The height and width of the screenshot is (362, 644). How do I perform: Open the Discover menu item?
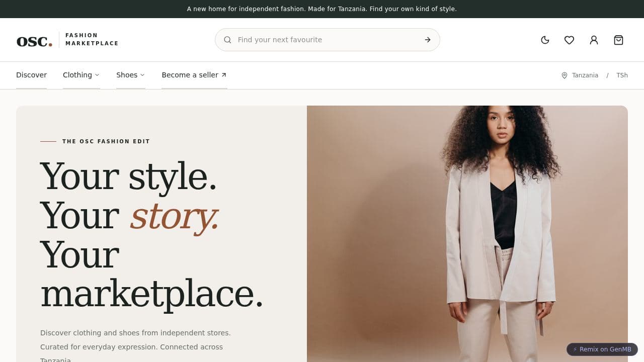coord(31,75)
